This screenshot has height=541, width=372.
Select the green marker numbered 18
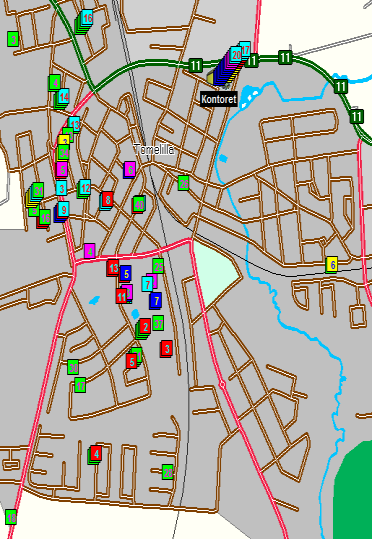click(11, 517)
